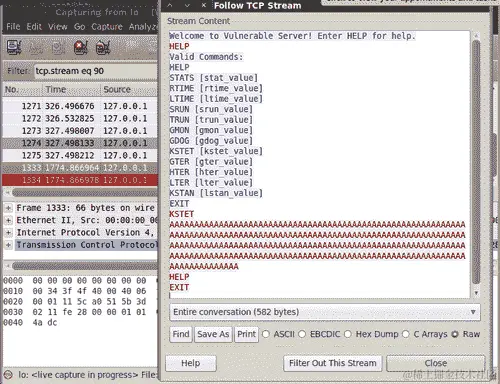This screenshot has width=500, height=384.
Task: Click the Save As button
Action: click(213, 334)
